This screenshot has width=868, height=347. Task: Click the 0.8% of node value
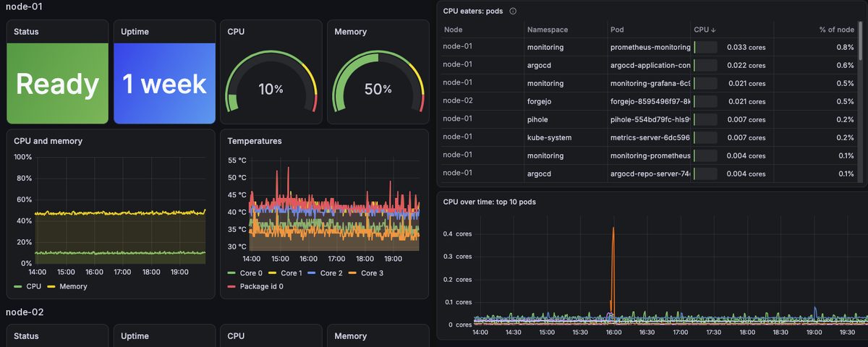(845, 47)
